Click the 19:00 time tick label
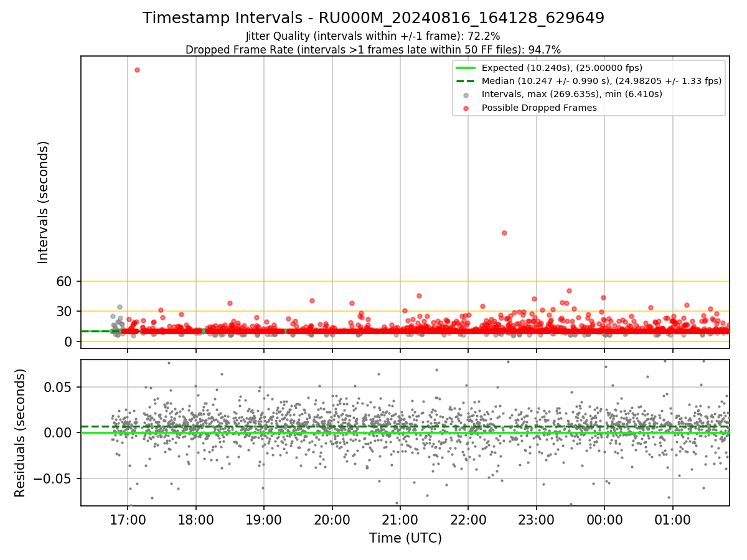The height and width of the screenshot is (560, 747). click(264, 519)
